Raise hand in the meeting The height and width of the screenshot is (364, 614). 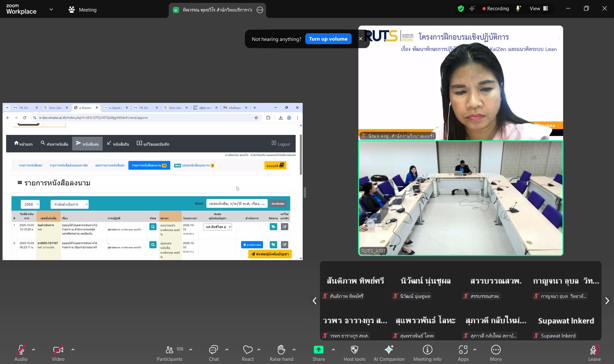pyautogui.click(x=281, y=353)
